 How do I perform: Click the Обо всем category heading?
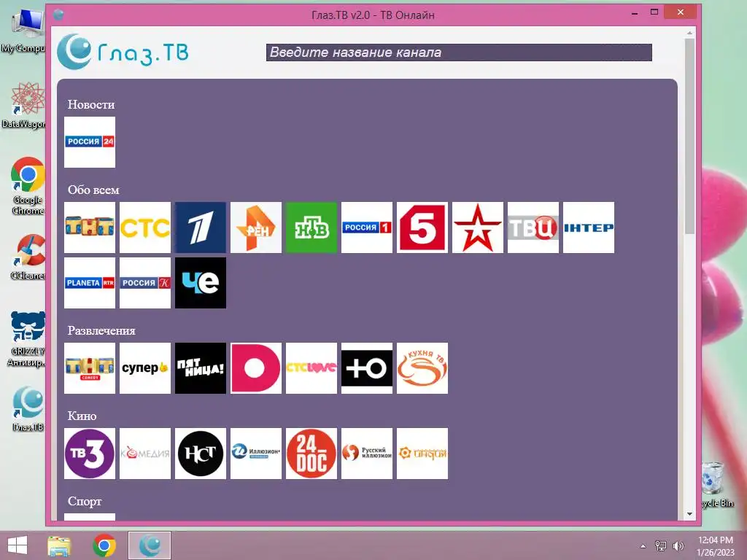(x=93, y=190)
